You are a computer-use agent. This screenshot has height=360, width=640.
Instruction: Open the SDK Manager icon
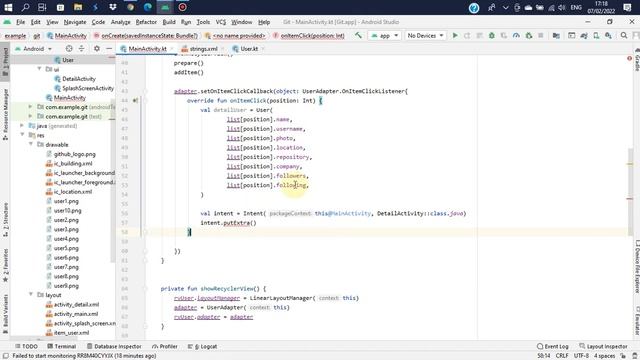(609, 36)
